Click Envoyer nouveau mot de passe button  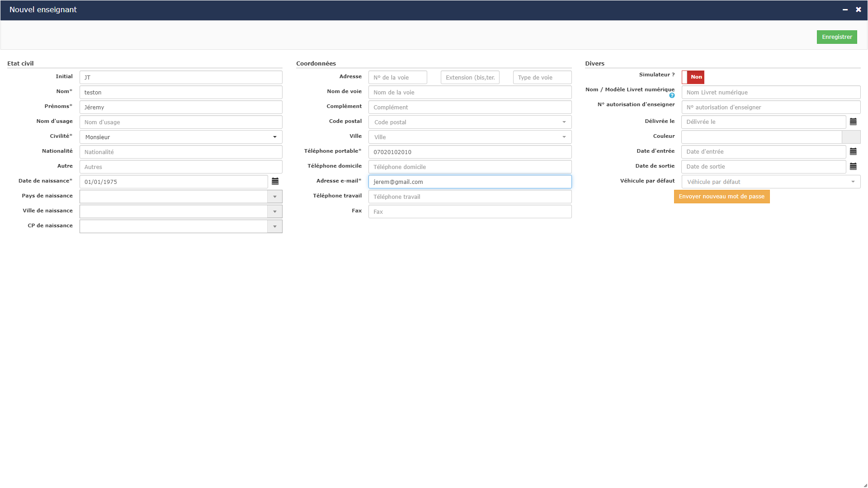point(722,197)
